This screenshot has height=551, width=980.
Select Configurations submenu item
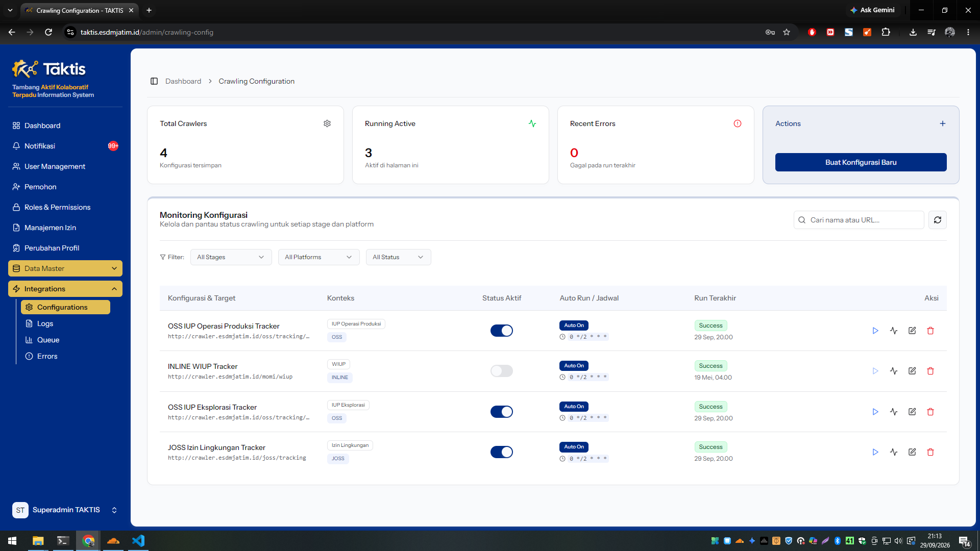[x=65, y=307]
